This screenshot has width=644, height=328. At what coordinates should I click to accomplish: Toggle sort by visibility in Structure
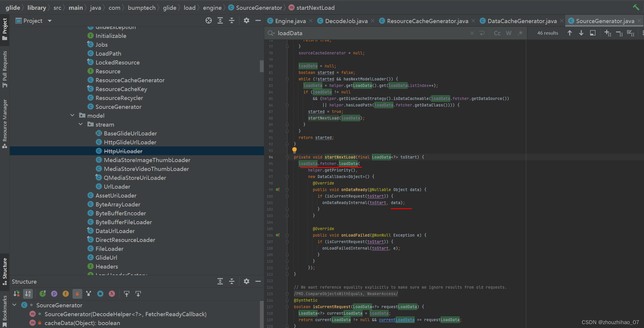tap(17, 294)
